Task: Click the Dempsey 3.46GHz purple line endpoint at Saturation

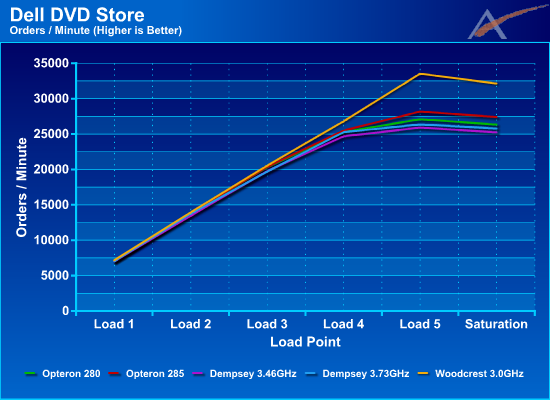Action: [x=496, y=132]
